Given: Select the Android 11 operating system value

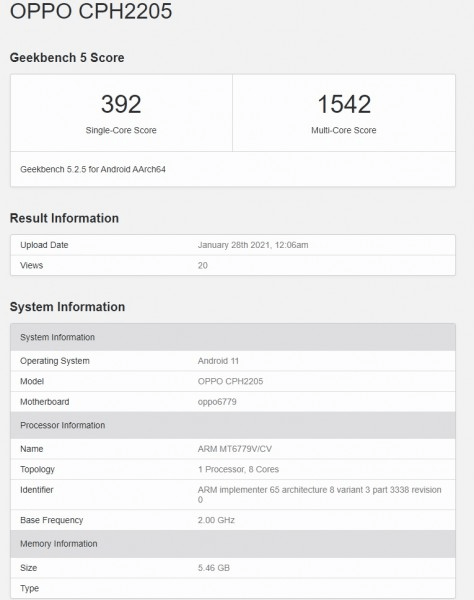Looking at the screenshot, I should (218, 361).
